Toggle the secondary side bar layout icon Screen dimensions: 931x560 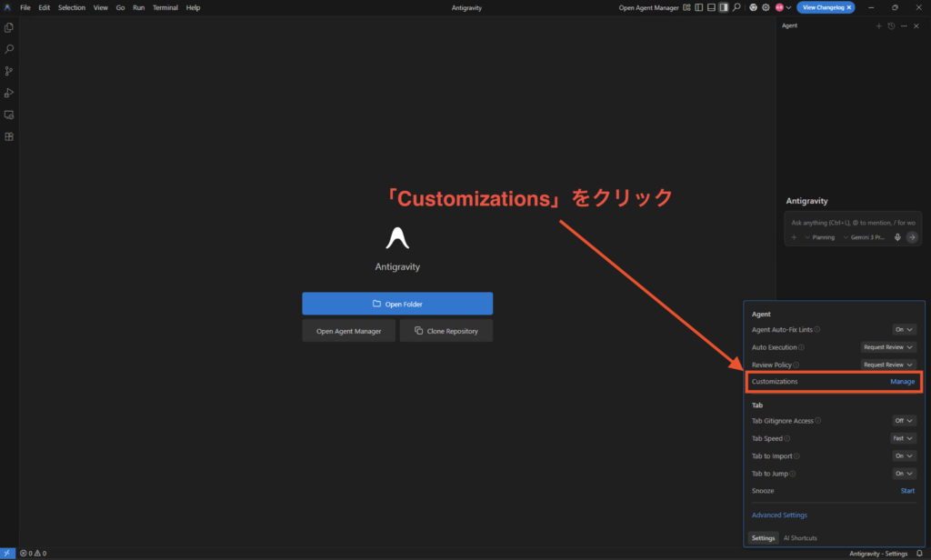724,7
